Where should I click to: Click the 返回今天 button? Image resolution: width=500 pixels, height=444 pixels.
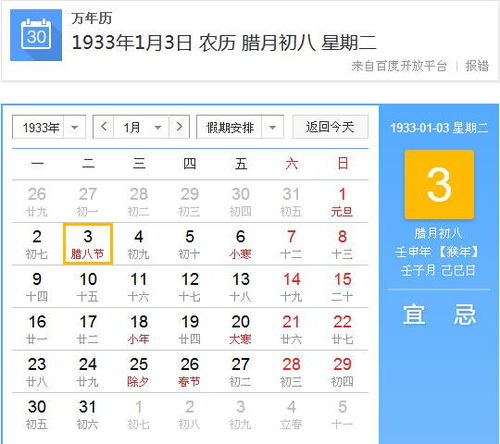tap(330, 127)
